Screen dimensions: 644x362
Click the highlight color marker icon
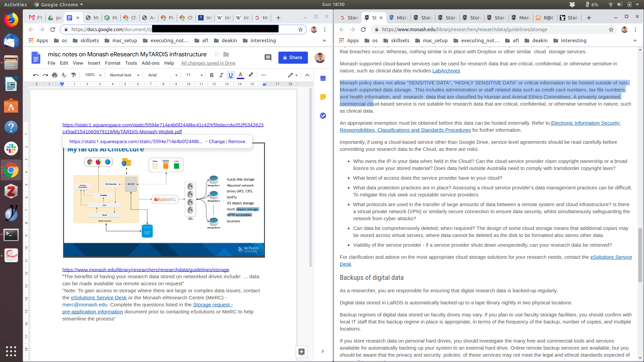[x=251, y=75]
